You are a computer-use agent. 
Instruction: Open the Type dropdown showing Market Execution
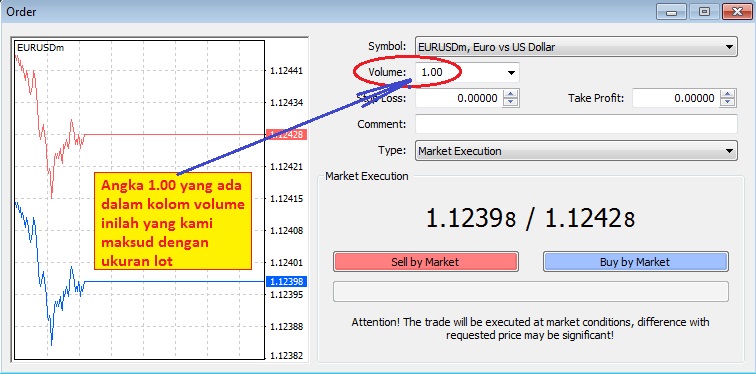coord(576,151)
